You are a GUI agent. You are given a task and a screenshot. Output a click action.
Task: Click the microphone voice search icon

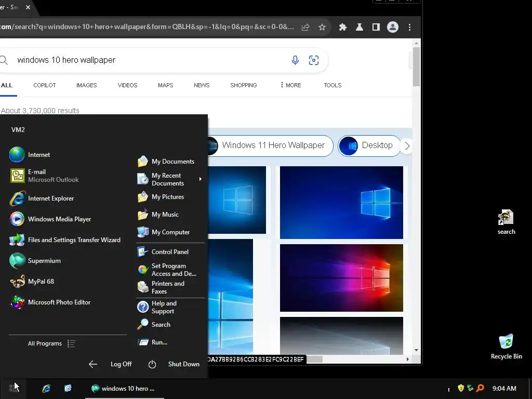click(295, 60)
